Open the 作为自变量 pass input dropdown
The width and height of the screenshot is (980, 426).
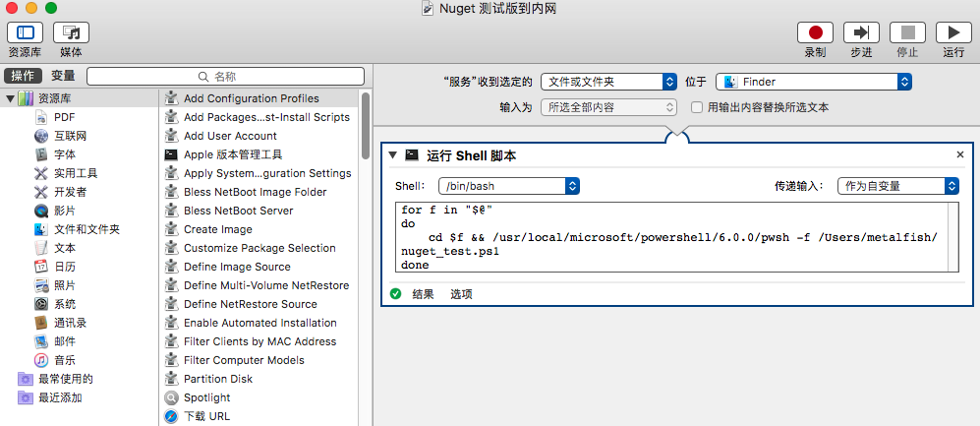898,186
